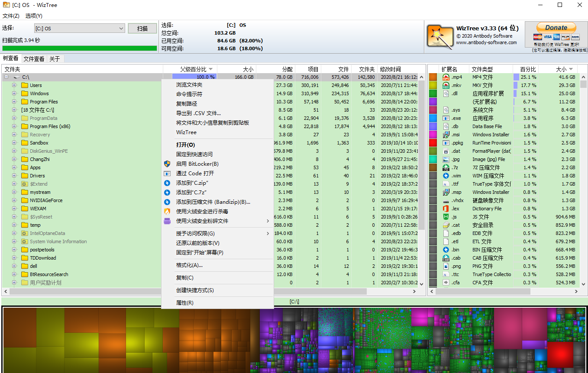Click the VS Code icon in context menu

click(167, 174)
